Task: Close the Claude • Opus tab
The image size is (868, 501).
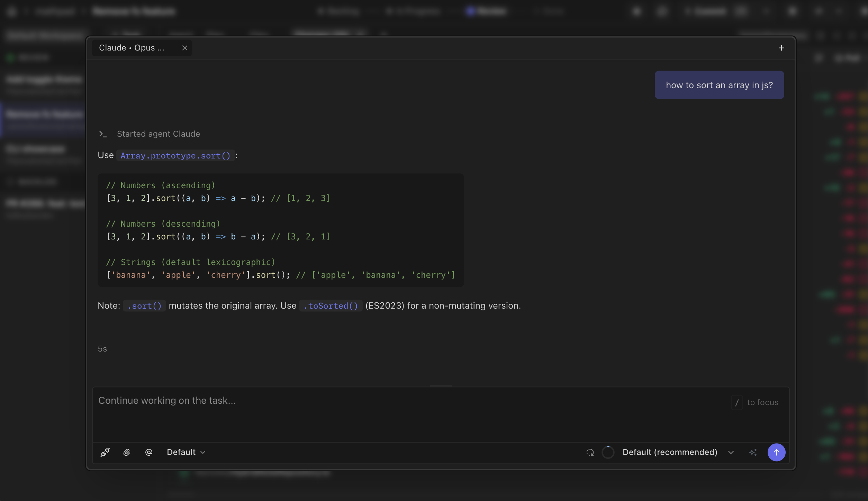Action: tap(185, 48)
